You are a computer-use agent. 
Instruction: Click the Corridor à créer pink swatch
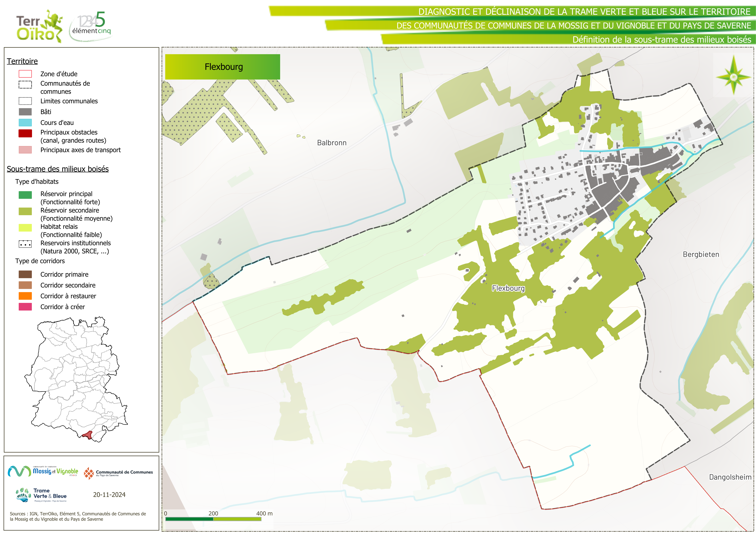tap(25, 307)
